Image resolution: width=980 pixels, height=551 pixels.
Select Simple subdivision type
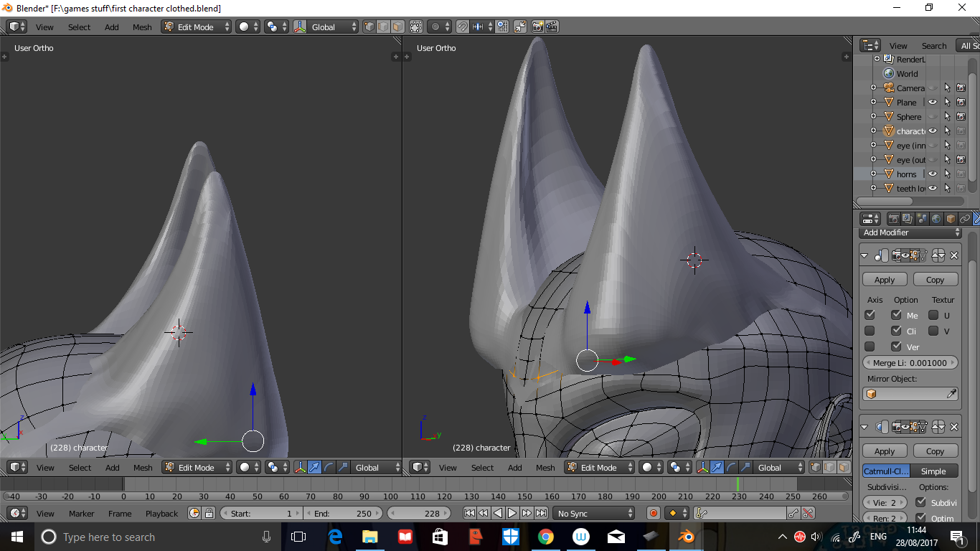pos(933,471)
